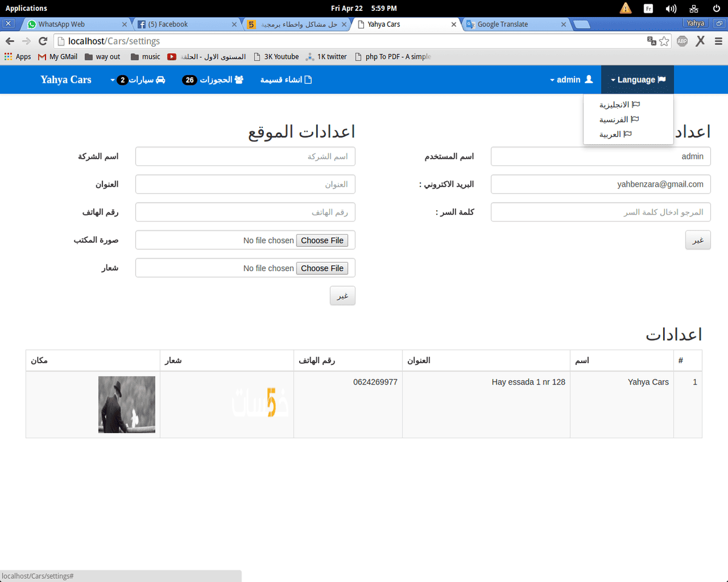
Task: Choose File for شعار logo
Action: tap(322, 268)
